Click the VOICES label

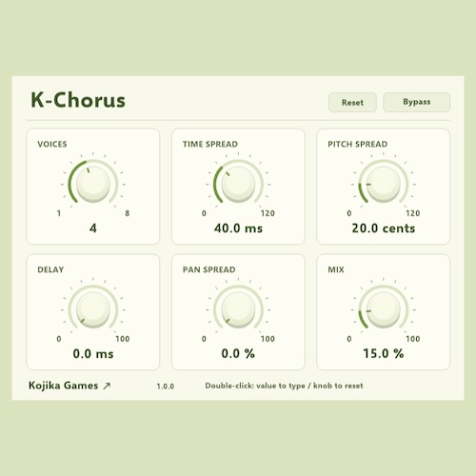pyautogui.click(x=52, y=144)
